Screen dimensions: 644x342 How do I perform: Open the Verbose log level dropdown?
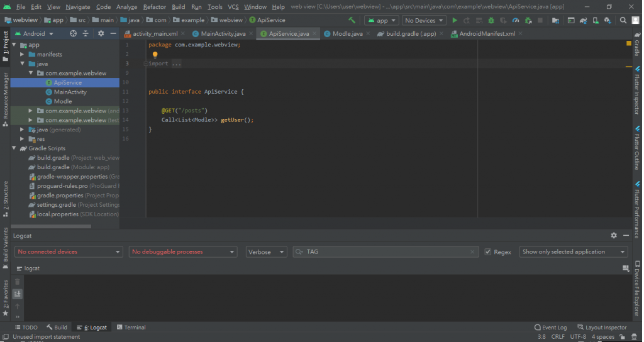[266, 251]
